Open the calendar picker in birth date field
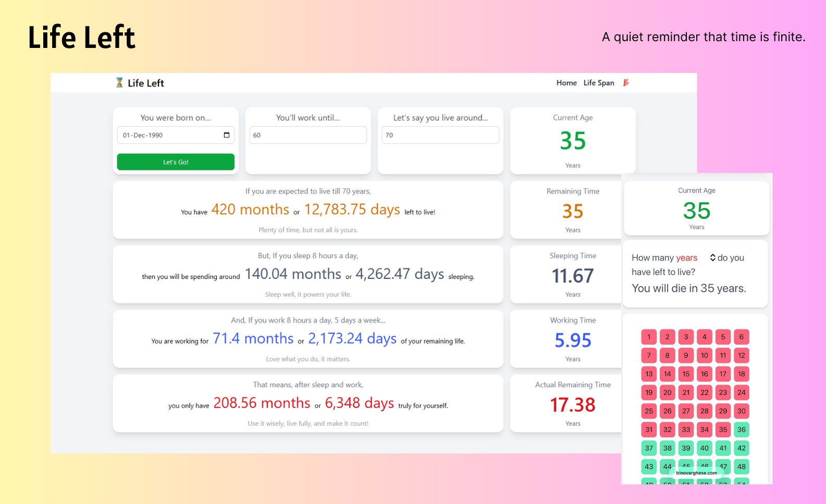Image resolution: width=826 pixels, height=504 pixels. point(227,135)
